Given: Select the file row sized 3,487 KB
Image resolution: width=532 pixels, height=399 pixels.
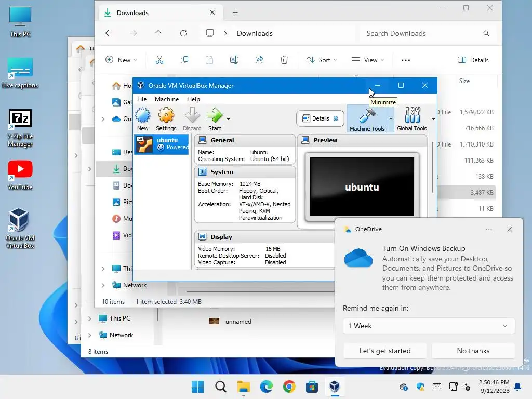Looking at the screenshot, I should (x=467, y=192).
